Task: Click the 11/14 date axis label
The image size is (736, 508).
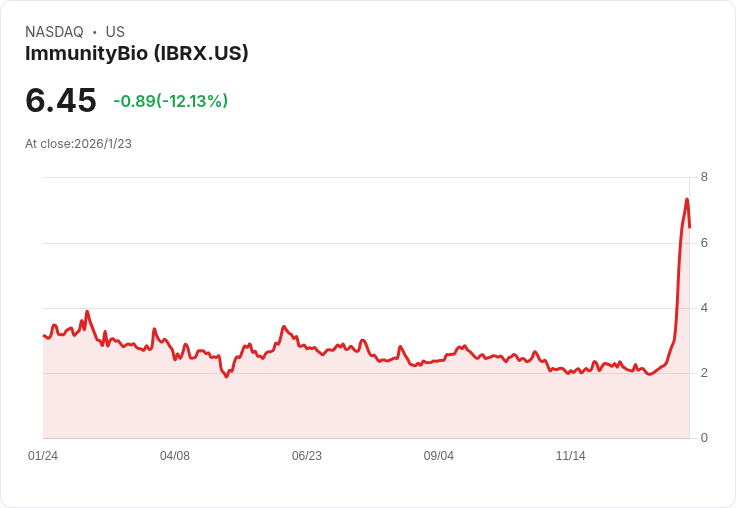Action: pyautogui.click(x=570, y=456)
